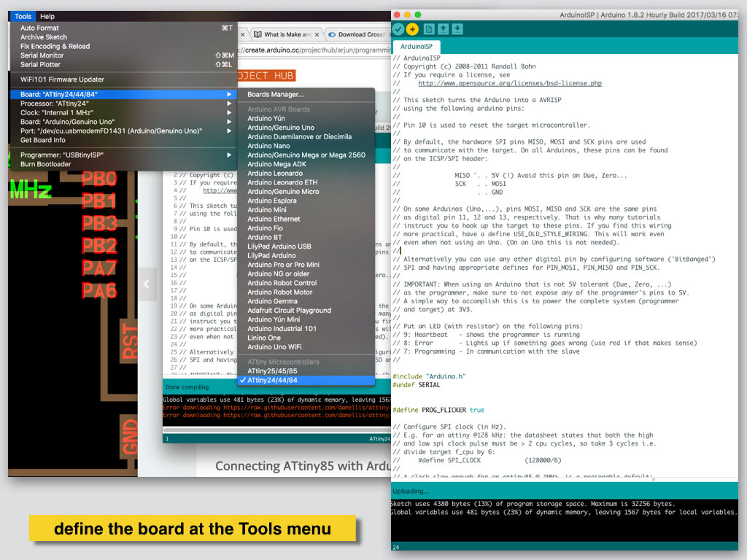This screenshot has width=747, height=560.
Task: Select Arduino Leonardo board
Action: [x=306, y=174]
